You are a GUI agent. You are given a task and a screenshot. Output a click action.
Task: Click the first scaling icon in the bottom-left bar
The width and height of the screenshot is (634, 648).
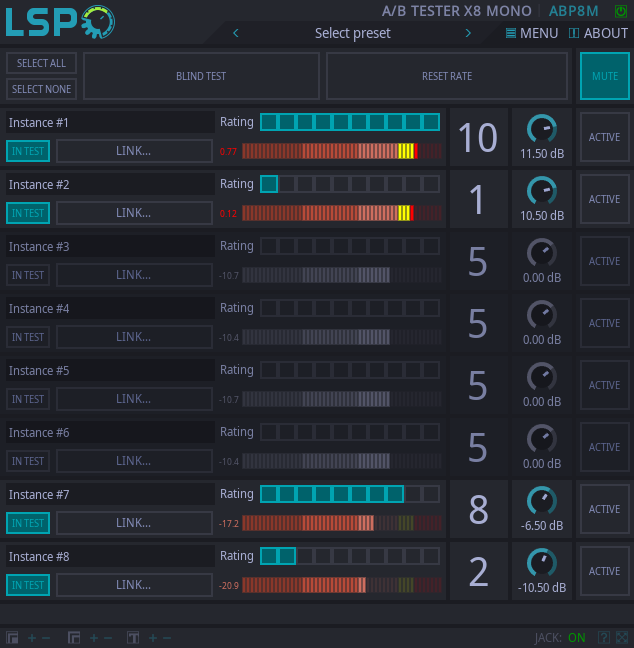pos(13,637)
